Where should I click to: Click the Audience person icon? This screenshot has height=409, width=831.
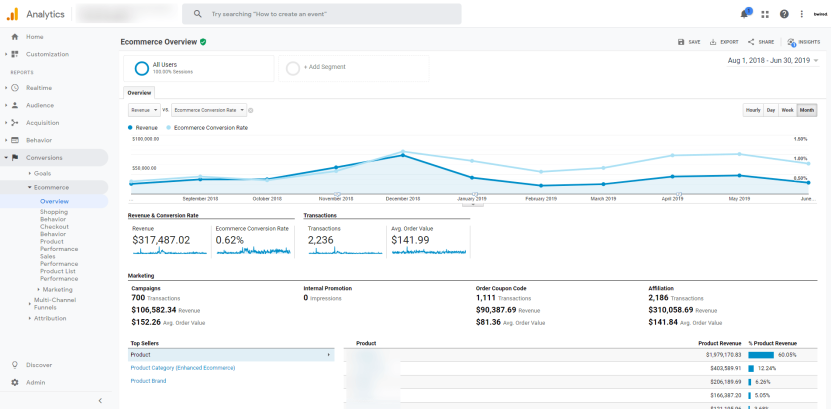click(x=15, y=105)
